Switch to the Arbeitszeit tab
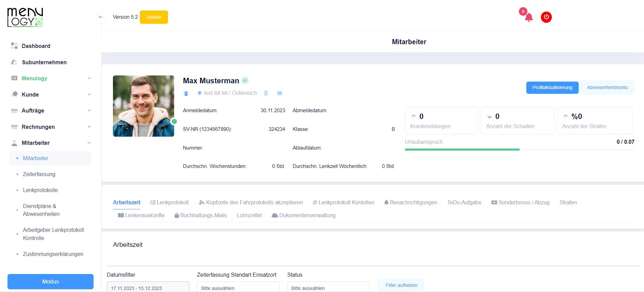The image size is (644, 292). (x=127, y=202)
